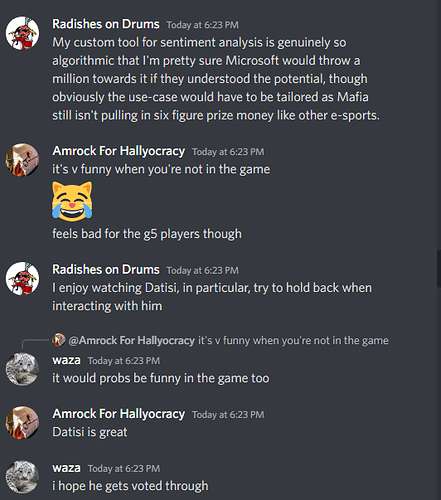The height and width of the screenshot is (500, 441).
Task: Select message 'feels bad for the g5 players though'
Action: pos(147,234)
